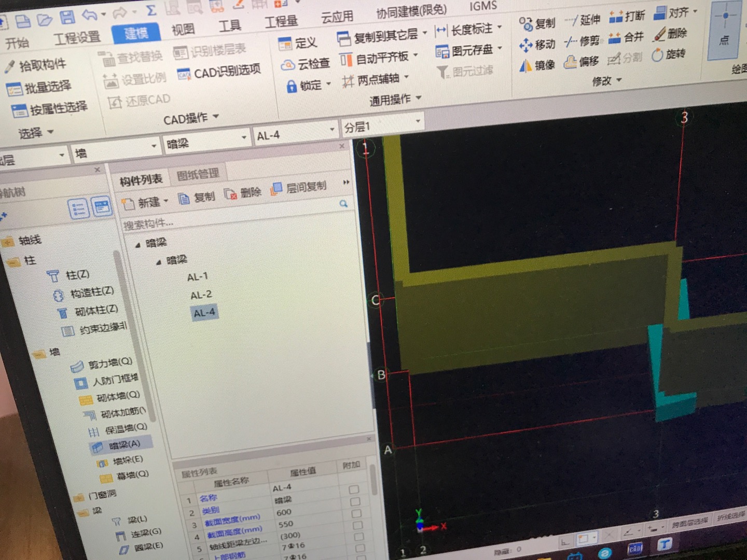The height and width of the screenshot is (560, 747).
Task: Click 删除 in component list toolbar
Action: pos(243,193)
